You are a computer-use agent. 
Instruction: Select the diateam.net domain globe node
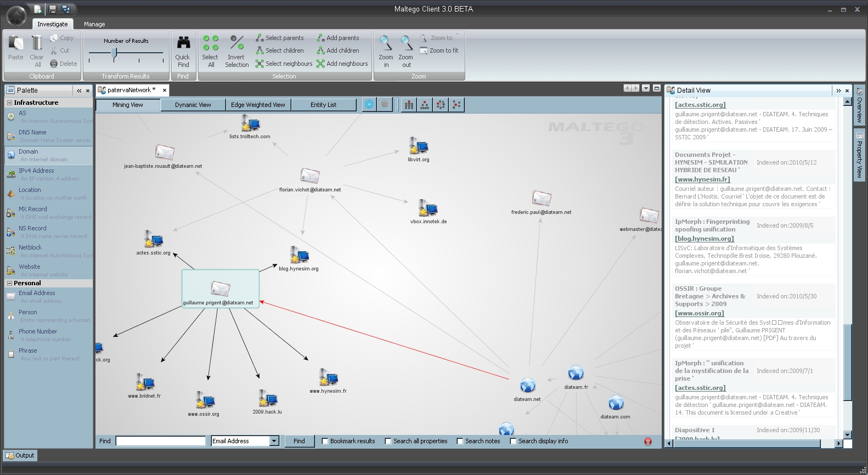coord(527,386)
